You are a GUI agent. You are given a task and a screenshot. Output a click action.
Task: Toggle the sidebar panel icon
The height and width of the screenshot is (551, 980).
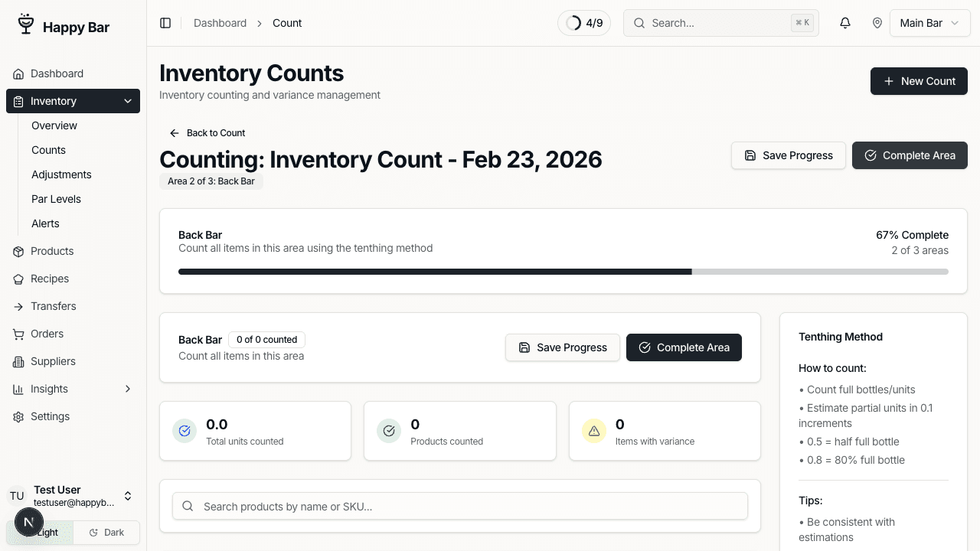(165, 23)
